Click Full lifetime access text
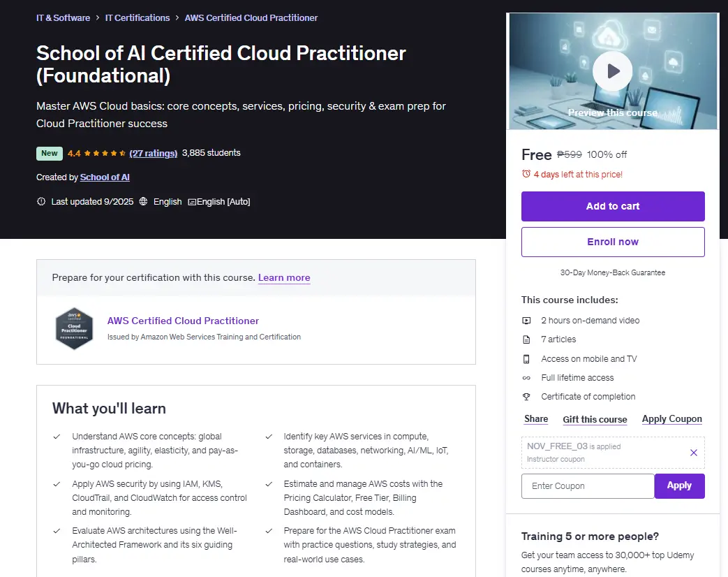Image resolution: width=728 pixels, height=577 pixels. [x=577, y=378]
